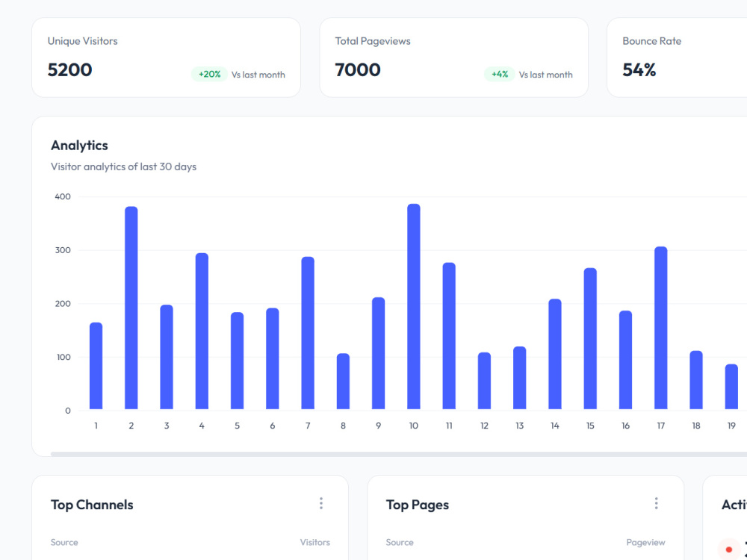747x560 pixels.
Task: Click the bar for day 11
Action: click(449, 336)
